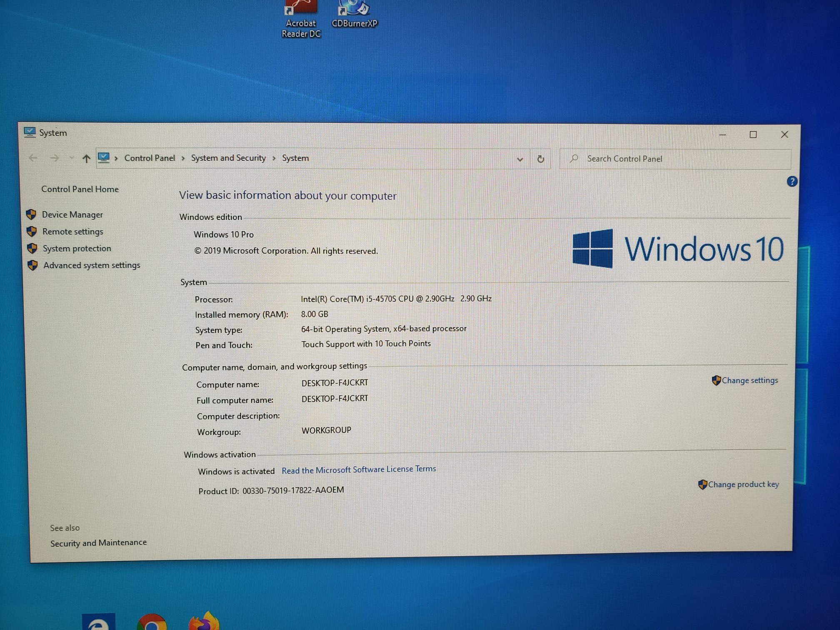Screen dimensions: 840x630
Task: Open Device Manager
Action: tap(72, 215)
